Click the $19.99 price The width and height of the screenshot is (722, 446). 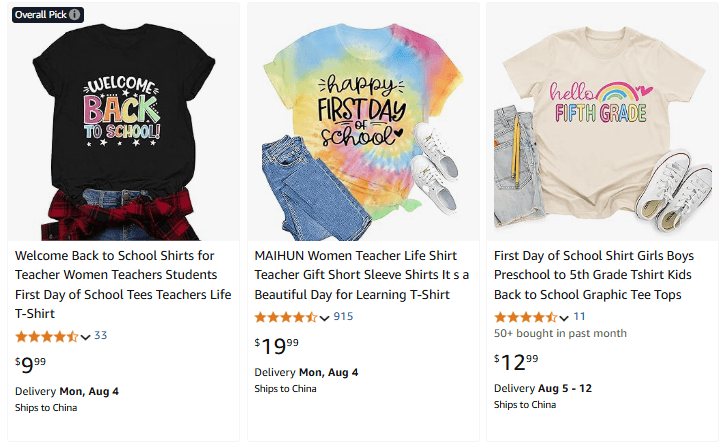click(x=276, y=346)
